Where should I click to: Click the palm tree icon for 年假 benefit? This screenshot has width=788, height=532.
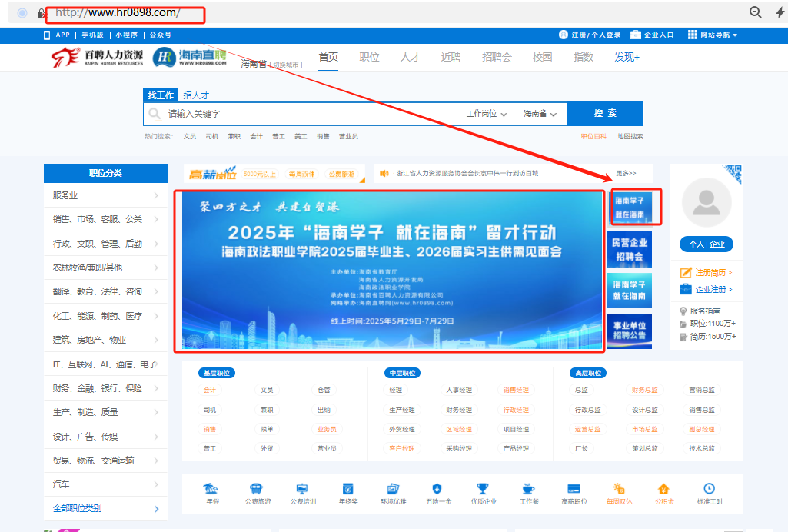pos(210,488)
